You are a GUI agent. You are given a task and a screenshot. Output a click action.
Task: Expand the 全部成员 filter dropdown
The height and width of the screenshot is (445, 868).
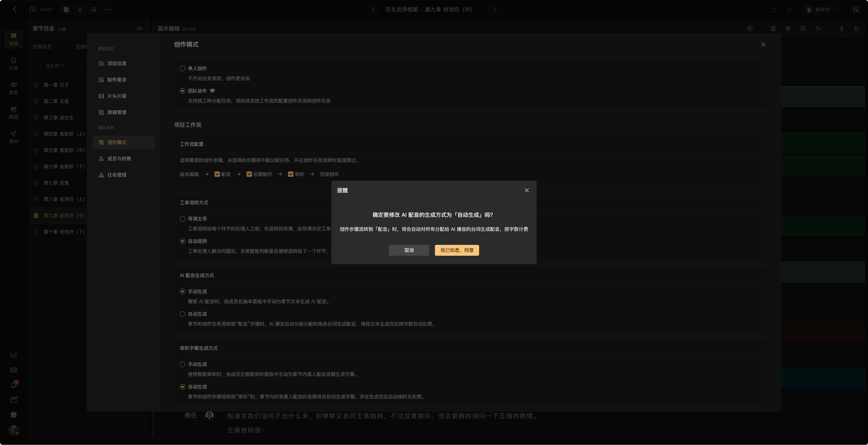45,47
